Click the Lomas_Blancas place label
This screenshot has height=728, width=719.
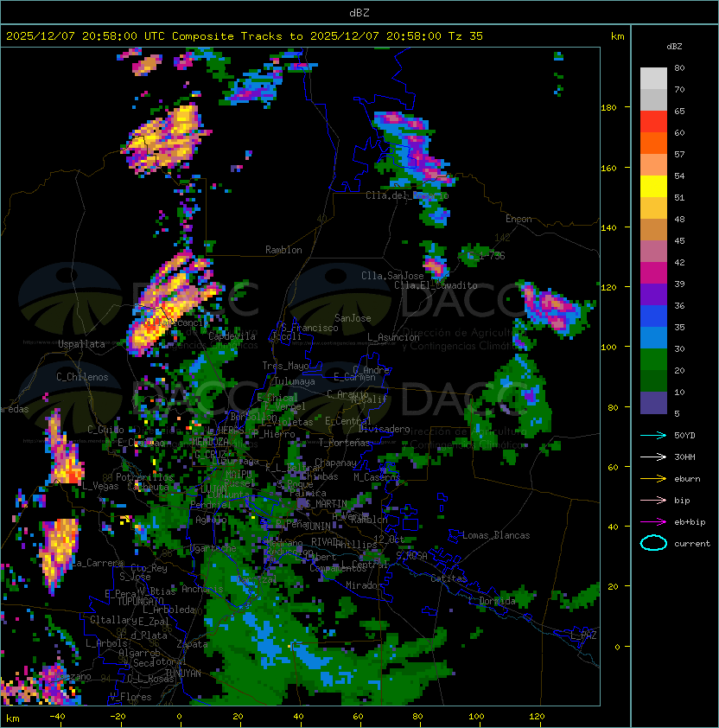tap(496, 535)
